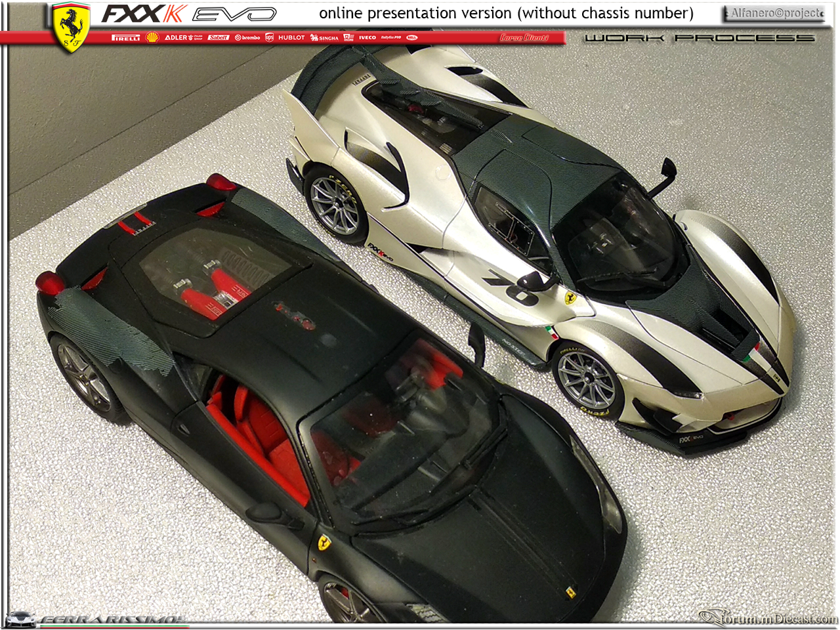Click the Corse Clienti logo
The width and height of the screenshot is (840, 630).
524,37
